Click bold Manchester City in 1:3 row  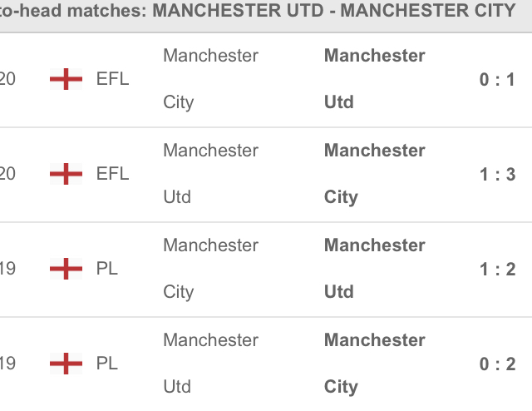(x=375, y=174)
